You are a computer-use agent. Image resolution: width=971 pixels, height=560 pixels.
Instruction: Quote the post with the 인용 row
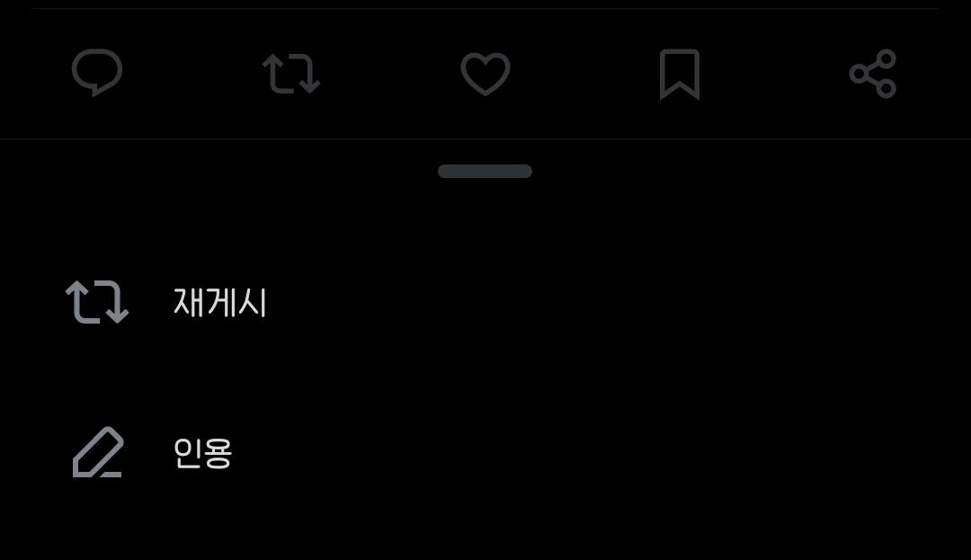coord(485,452)
